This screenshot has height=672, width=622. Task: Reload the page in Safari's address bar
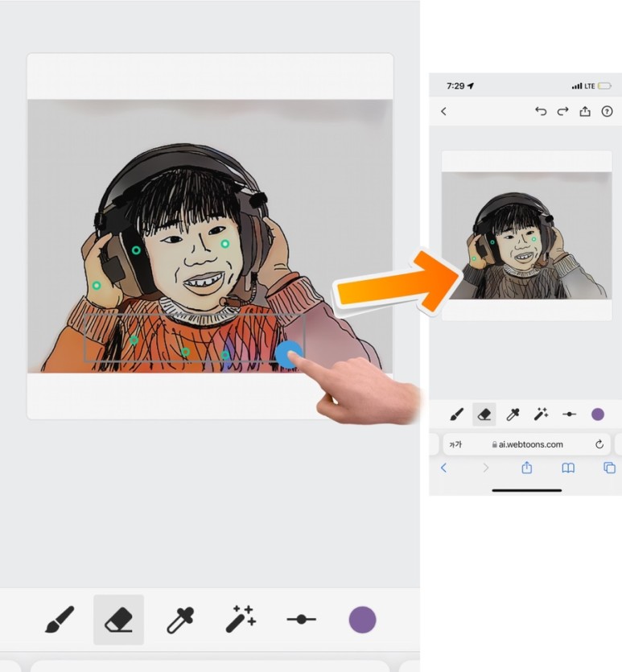point(599,444)
